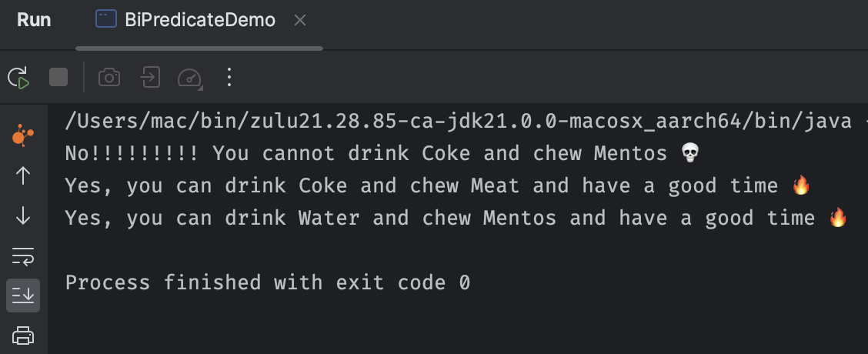Jump down with the down arrow
Image resolution: width=868 pixels, height=354 pixels.
pos(22,216)
